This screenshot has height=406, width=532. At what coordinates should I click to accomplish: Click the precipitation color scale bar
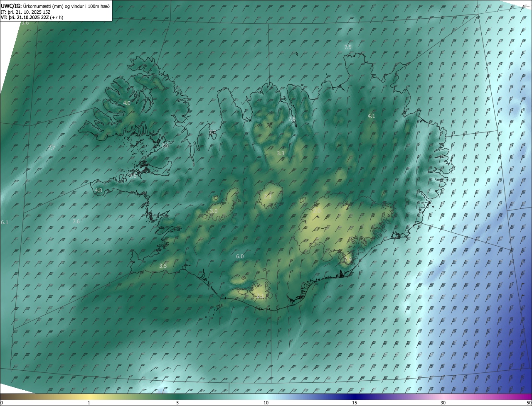pyautogui.click(x=266, y=396)
